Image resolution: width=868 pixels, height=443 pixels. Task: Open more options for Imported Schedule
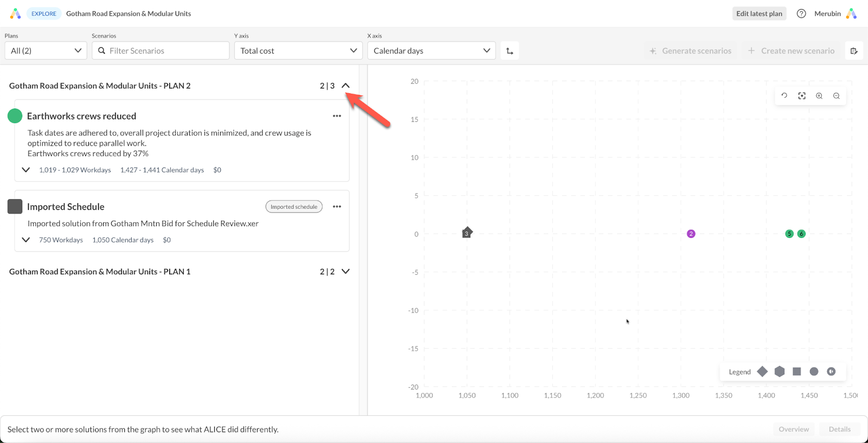pos(337,207)
